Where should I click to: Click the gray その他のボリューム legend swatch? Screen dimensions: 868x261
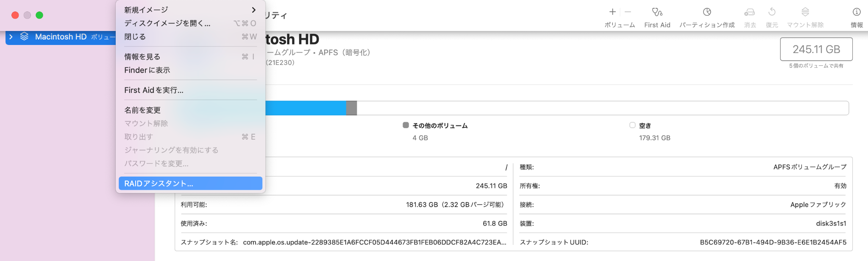406,125
